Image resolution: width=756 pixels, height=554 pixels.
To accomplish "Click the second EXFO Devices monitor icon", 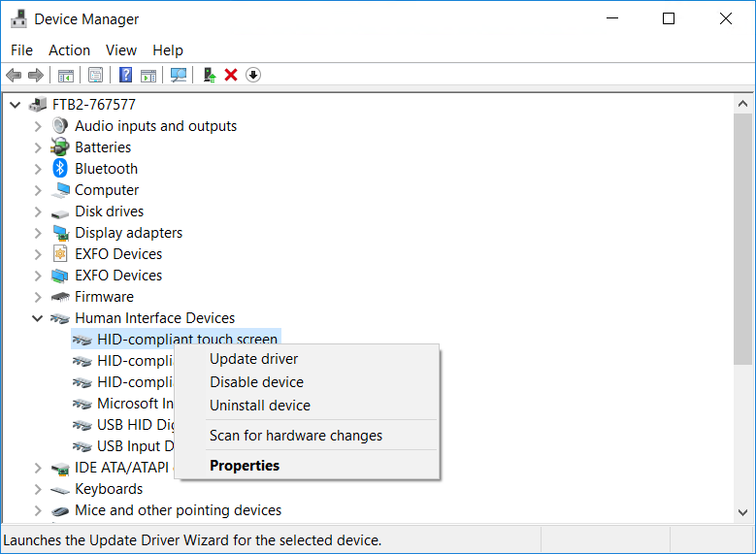I will coord(60,276).
